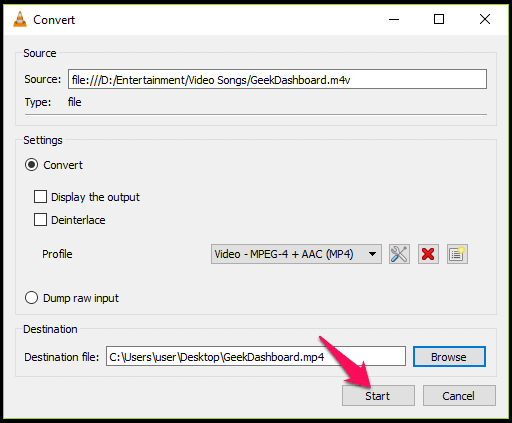Screen dimensions: 512x423
Task: Click the Cancel button
Action: click(459, 396)
